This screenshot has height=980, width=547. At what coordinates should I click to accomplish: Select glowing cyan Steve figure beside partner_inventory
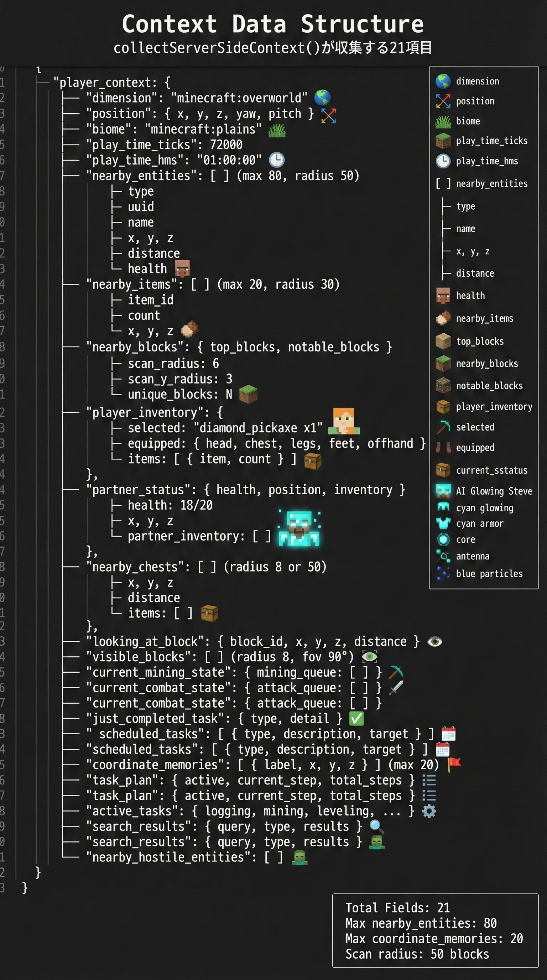[298, 528]
